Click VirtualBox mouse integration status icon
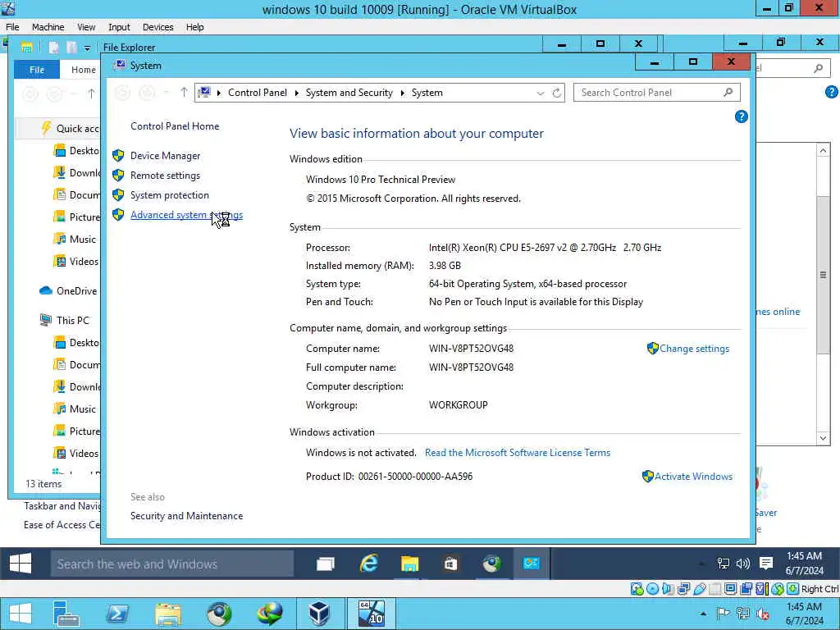The height and width of the screenshot is (630, 840). click(778, 589)
